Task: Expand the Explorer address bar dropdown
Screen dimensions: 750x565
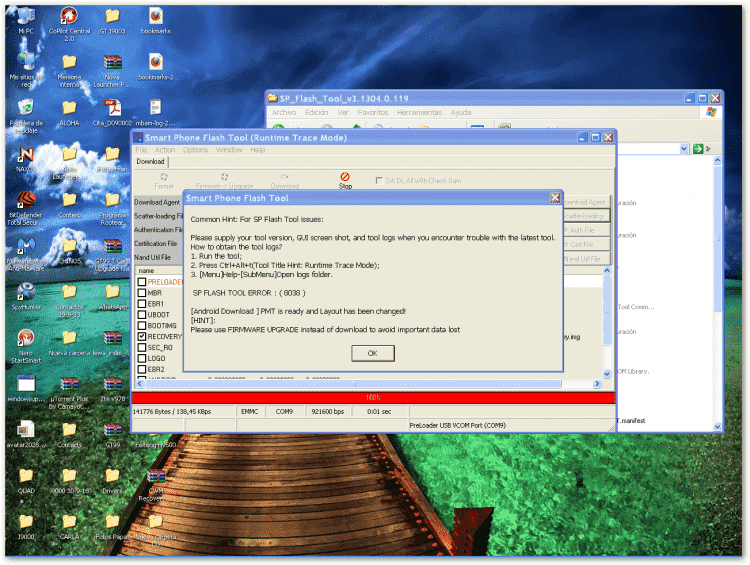Action: point(684,149)
